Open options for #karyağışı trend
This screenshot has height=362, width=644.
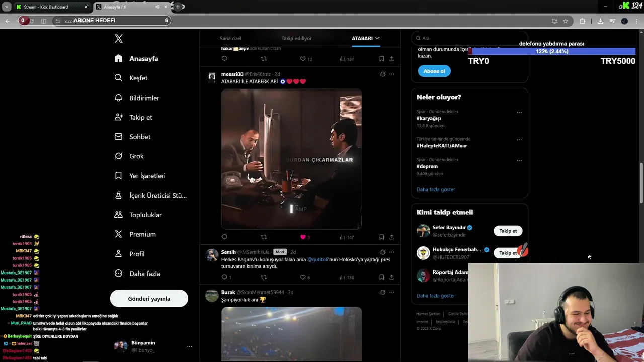click(x=519, y=113)
